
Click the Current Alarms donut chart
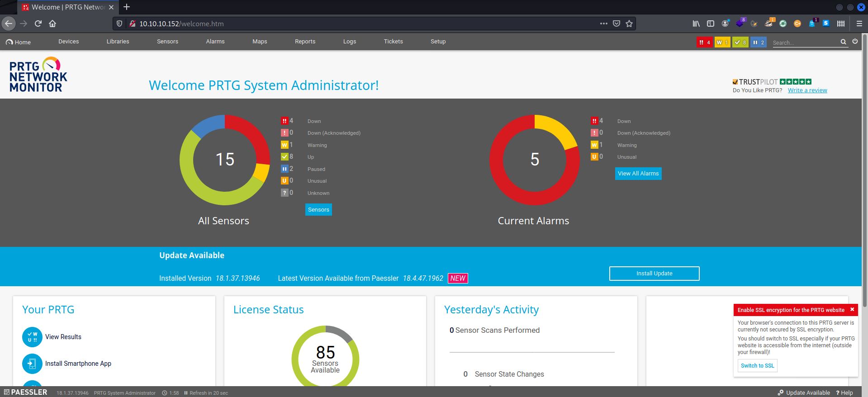pyautogui.click(x=535, y=160)
